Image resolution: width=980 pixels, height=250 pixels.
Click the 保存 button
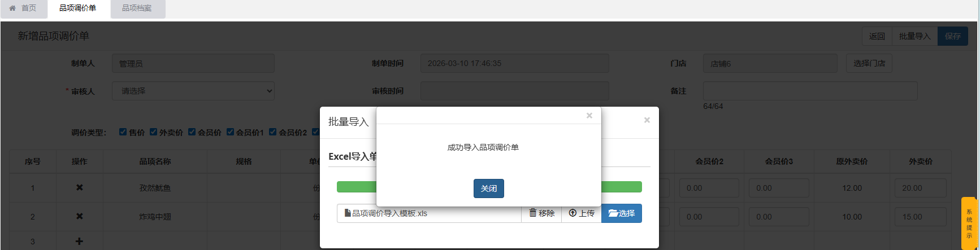[x=953, y=36]
